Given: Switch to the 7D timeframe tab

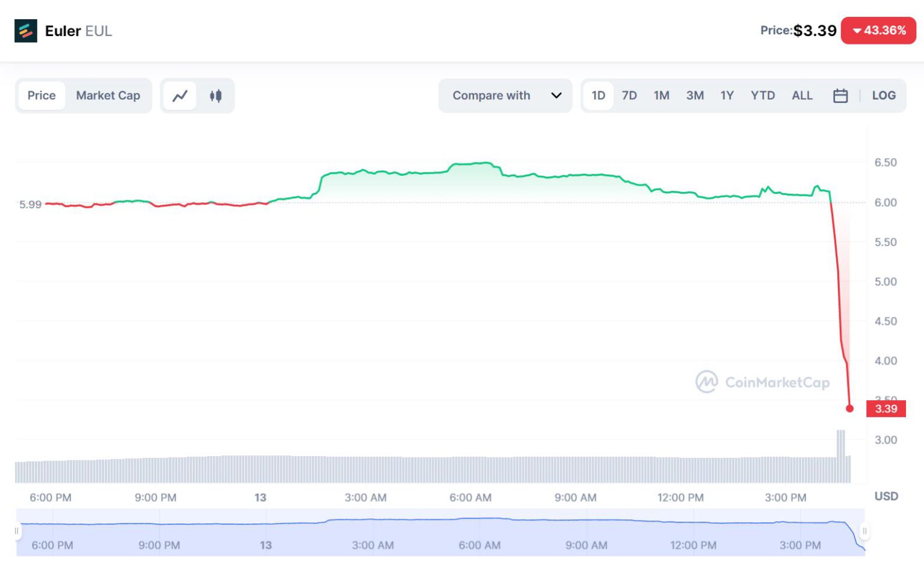Looking at the screenshot, I should [x=629, y=95].
